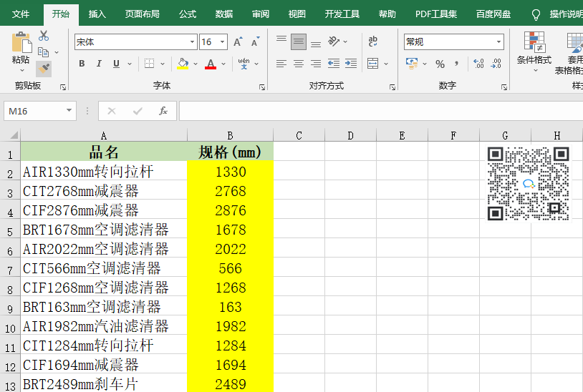This screenshot has width=583, height=392.
Task: Click the Copy icon
Action: [44, 52]
